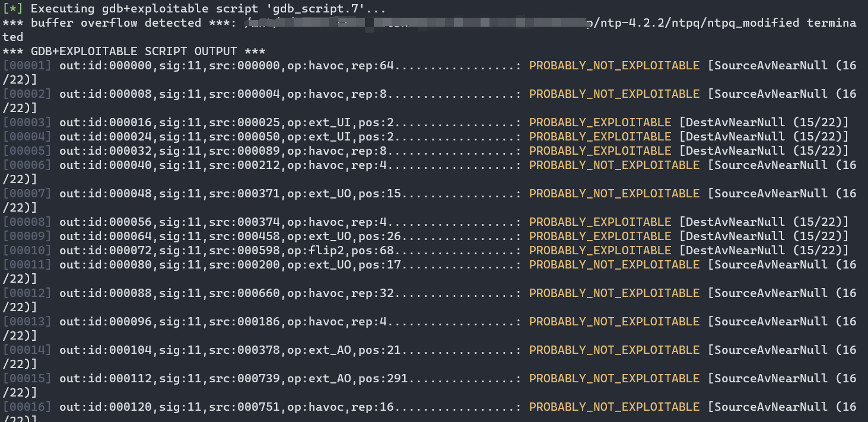Image resolution: width=868 pixels, height=422 pixels.
Task: Click crash entry "out:id:000008,sig:11,src:000004,op:havoc,rep:8"
Action: (x=223, y=94)
